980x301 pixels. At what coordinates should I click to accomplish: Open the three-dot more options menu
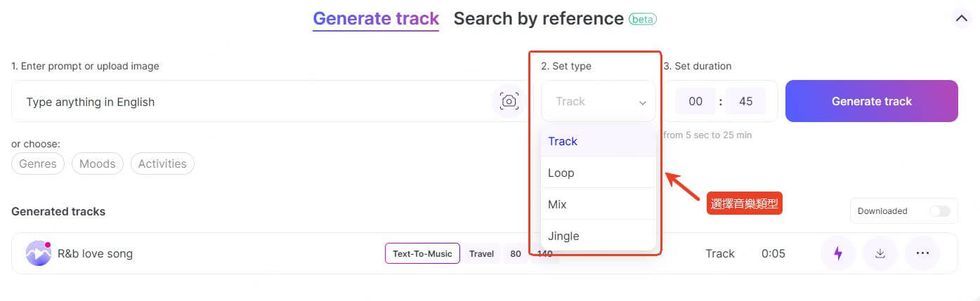point(922,253)
